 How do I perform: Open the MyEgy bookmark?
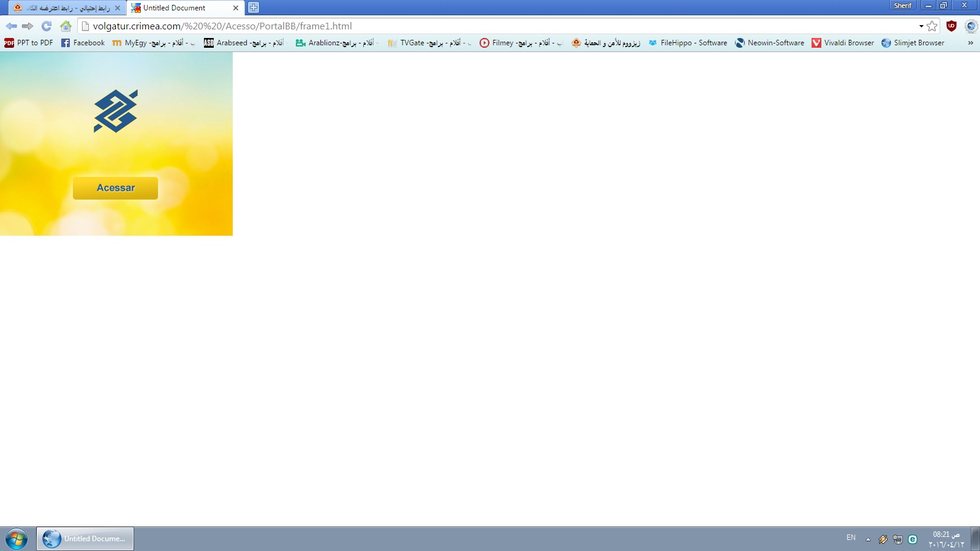coord(154,43)
